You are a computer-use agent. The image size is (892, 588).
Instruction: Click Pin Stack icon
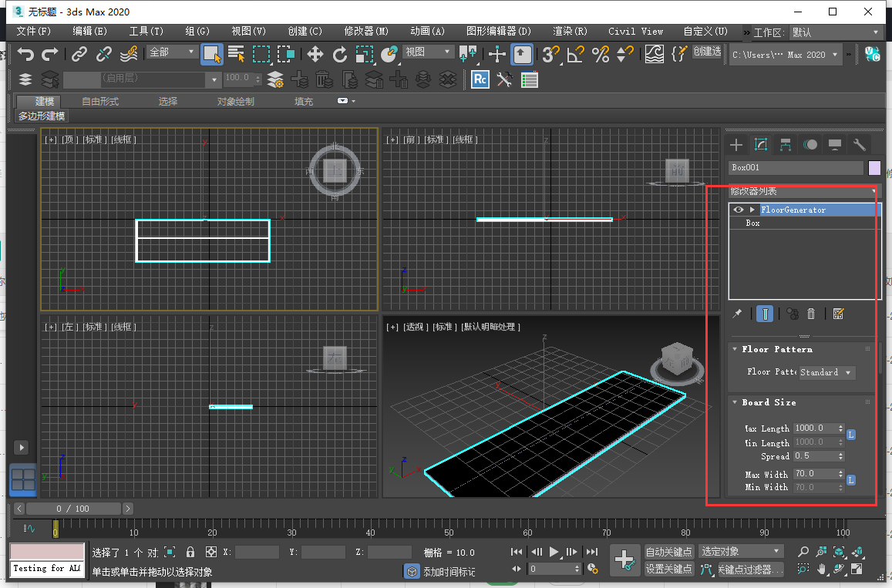pos(737,314)
